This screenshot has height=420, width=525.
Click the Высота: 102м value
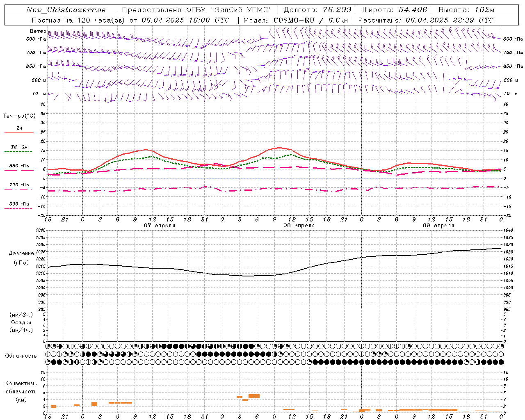pyautogui.click(x=466, y=10)
